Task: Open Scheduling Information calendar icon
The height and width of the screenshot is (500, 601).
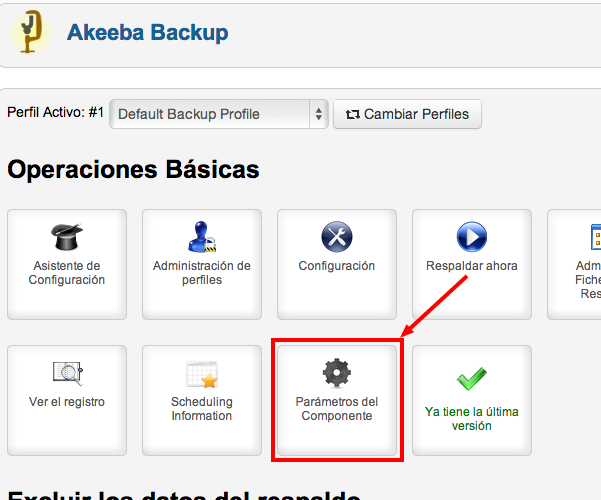Action: click(202, 374)
